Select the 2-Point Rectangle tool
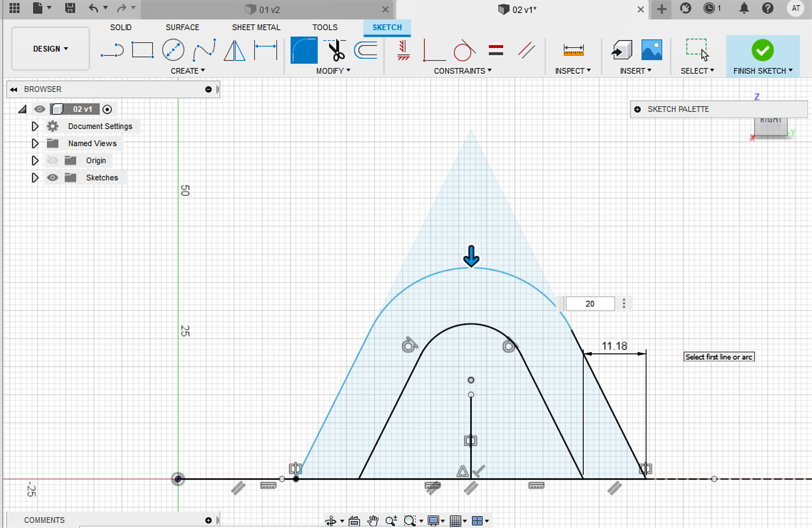This screenshot has width=812, height=528. [142, 50]
